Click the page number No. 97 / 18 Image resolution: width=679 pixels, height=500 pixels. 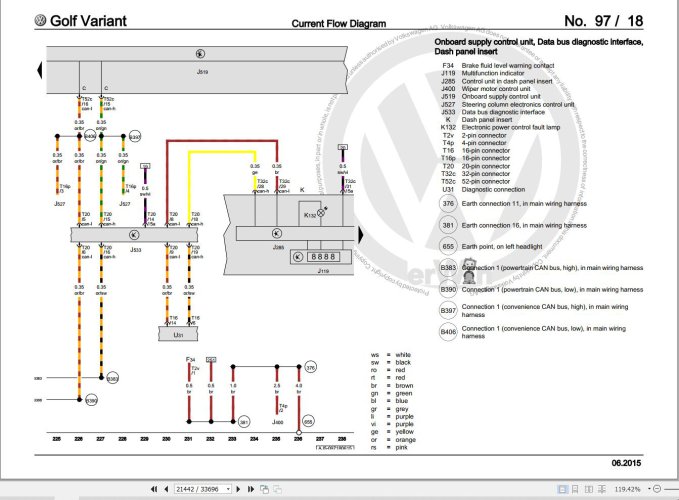tap(604, 21)
